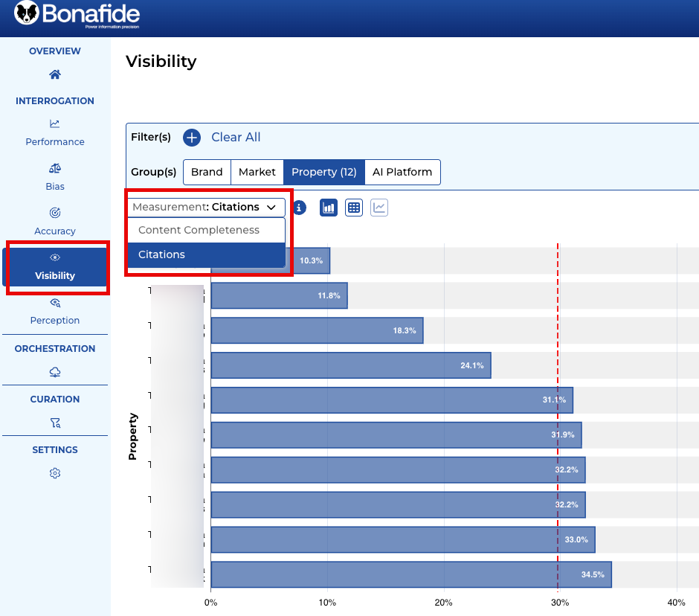Switch to table grid view
This screenshot has width=699, height=616.
click(x=354, y=208)
